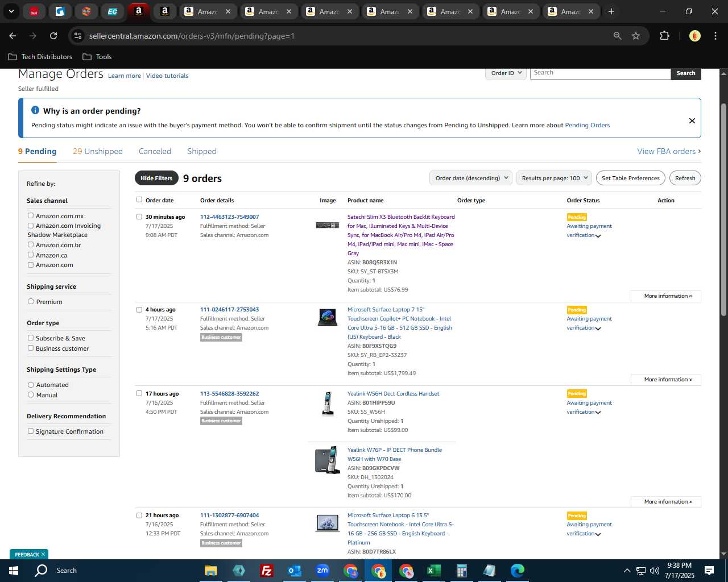
Task: Click the page vertical scrollbar
Action: (723, 210)
